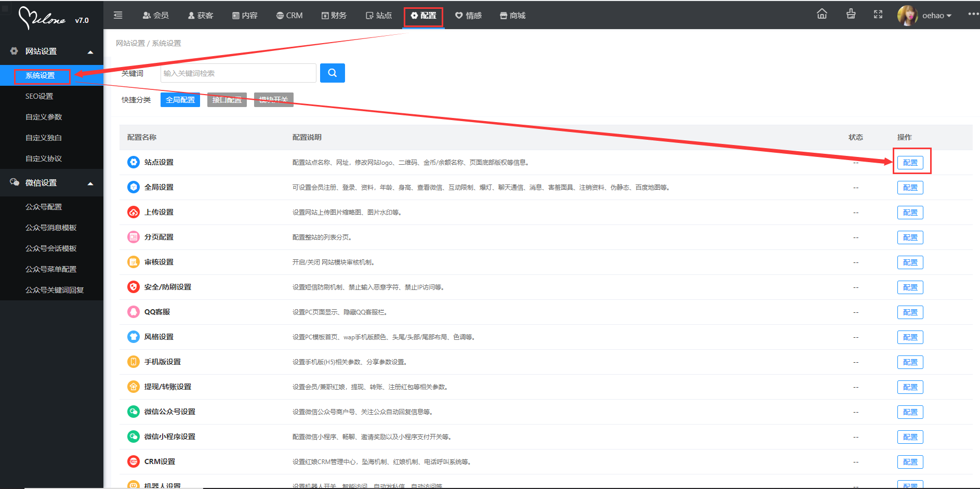The height and width of the screenshot is (489, 980).
Task: Click 配置 button for 手机版设置 row
Action: 910,362
